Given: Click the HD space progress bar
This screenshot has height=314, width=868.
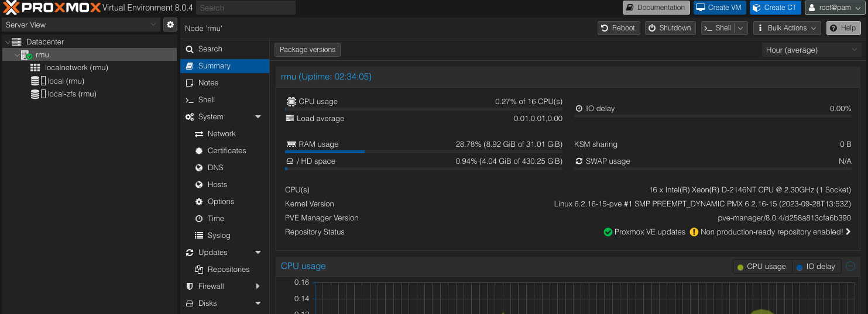Looking at the screenshot, I should point(424,168).
